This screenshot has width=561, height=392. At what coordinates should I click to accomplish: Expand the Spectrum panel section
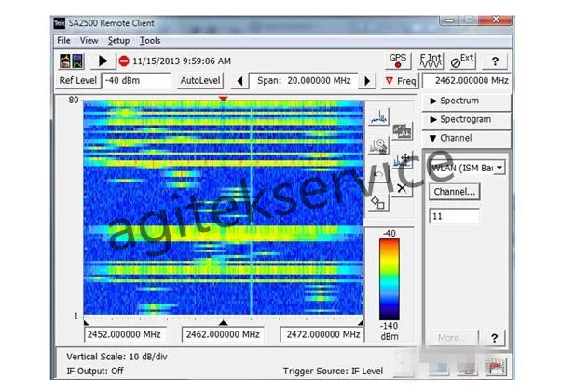[x=466, y=101]
